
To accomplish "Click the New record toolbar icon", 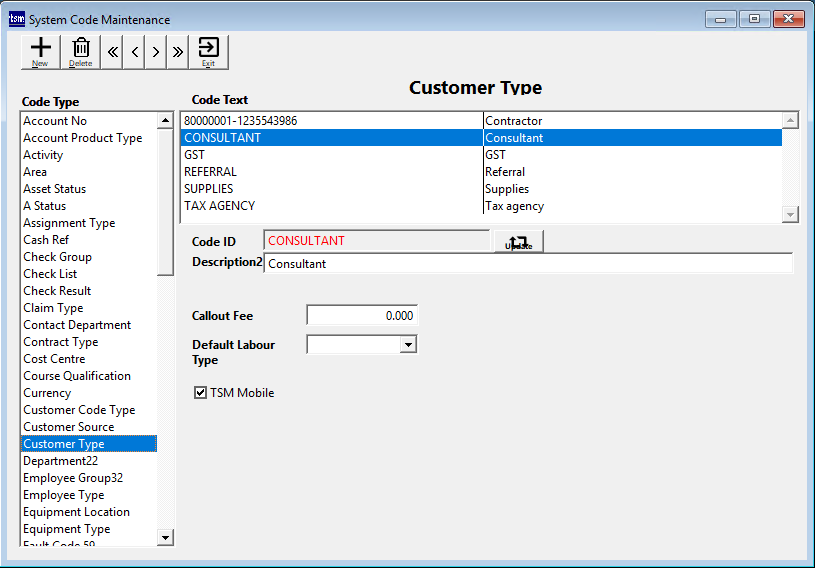I will [41, 52].
